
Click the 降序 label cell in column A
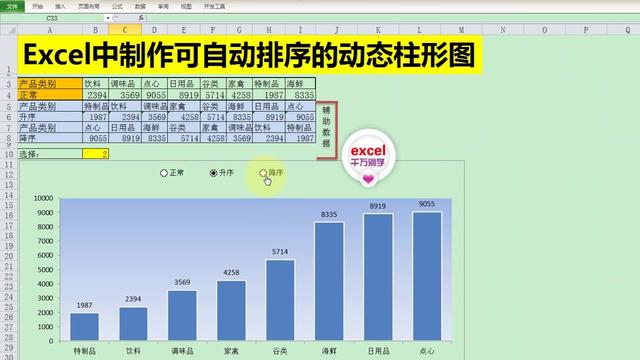(50, 138)
